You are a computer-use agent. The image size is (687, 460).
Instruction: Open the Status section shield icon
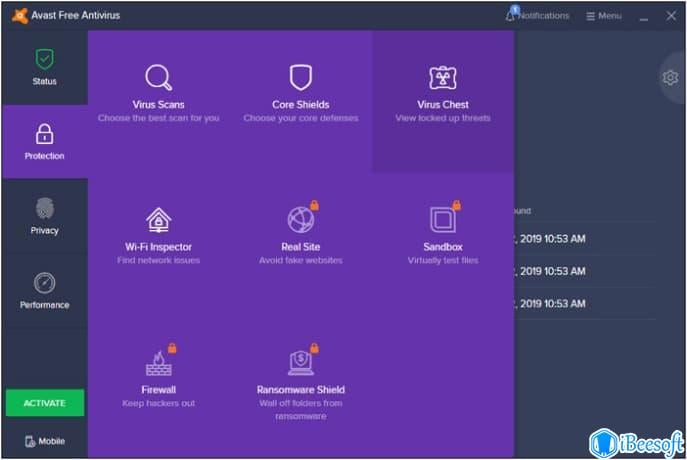coord(44,59)
